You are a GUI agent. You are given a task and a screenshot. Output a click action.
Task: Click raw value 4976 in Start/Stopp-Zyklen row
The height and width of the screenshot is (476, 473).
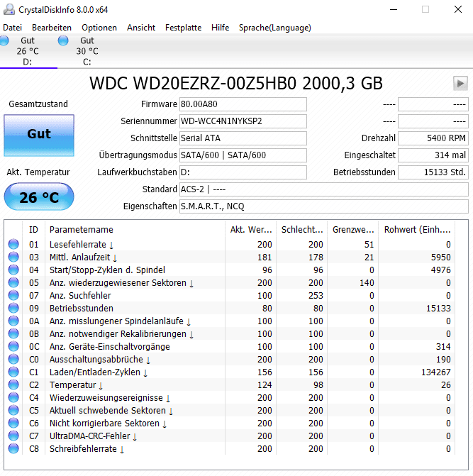point(441,270)
